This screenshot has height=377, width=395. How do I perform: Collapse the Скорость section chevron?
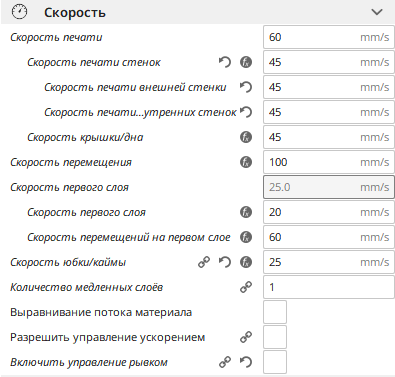(x=377, y=12)
